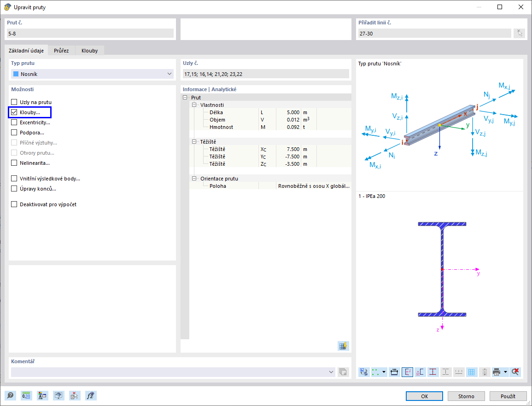Screen dimensions: 532x406
Task: Click the Použít button
Action: [508, 396]
